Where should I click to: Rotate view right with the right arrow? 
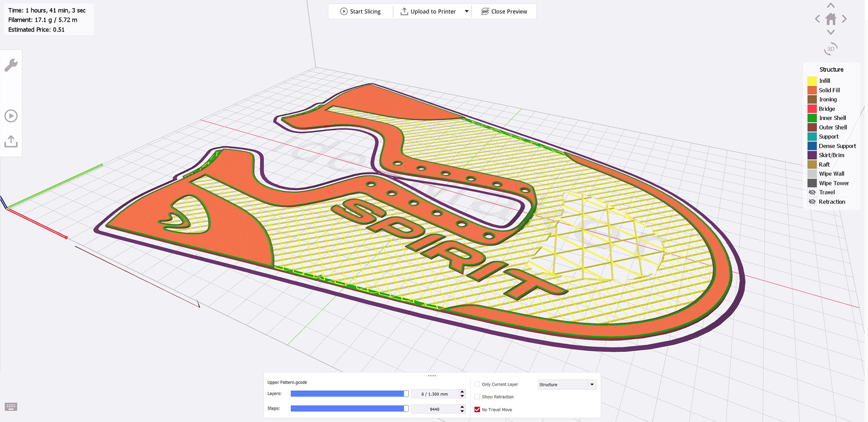tap(844, 19)
